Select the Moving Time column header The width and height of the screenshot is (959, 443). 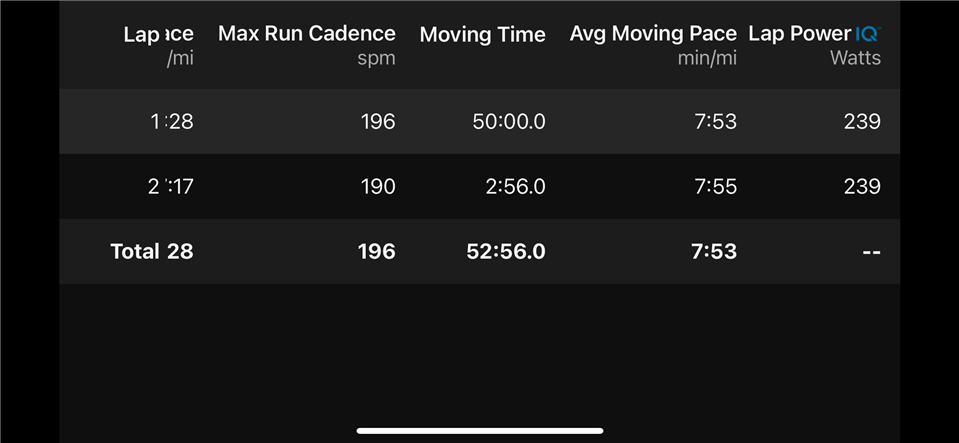point(483,34)
